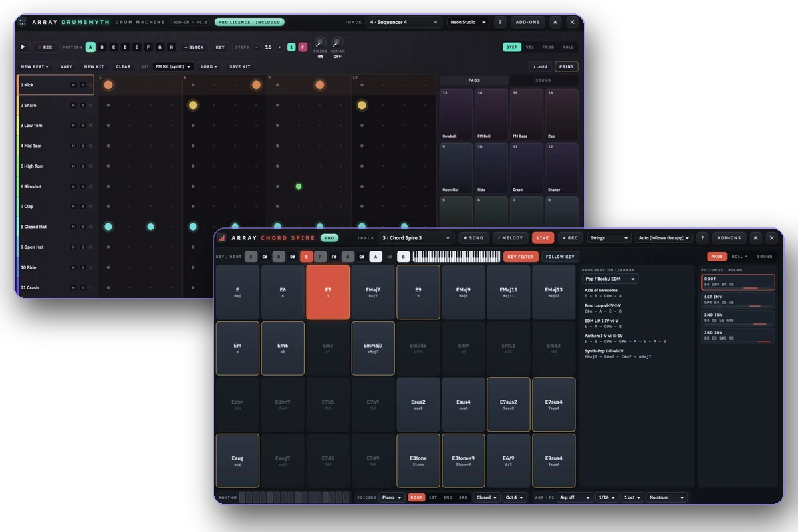Expand the Pop / Rock / EDM library dropdown
This screenshot has height=532, width=798.
pos(610,279)
